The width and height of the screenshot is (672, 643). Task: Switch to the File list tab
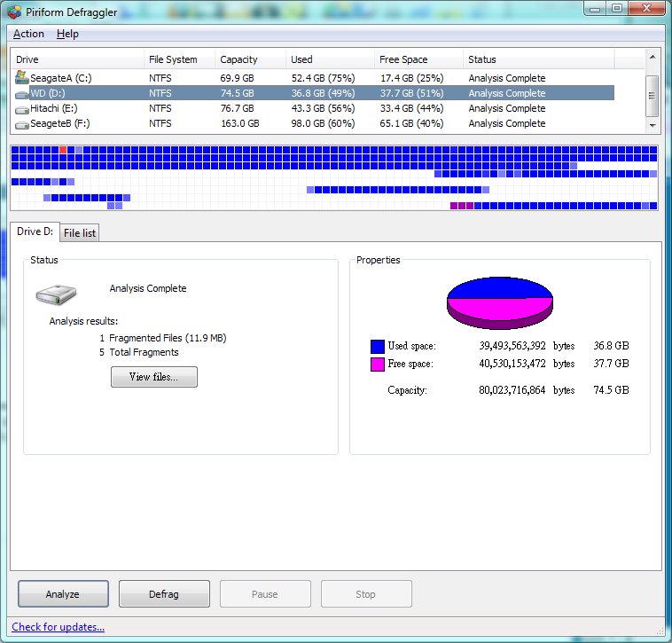(80, 232)
